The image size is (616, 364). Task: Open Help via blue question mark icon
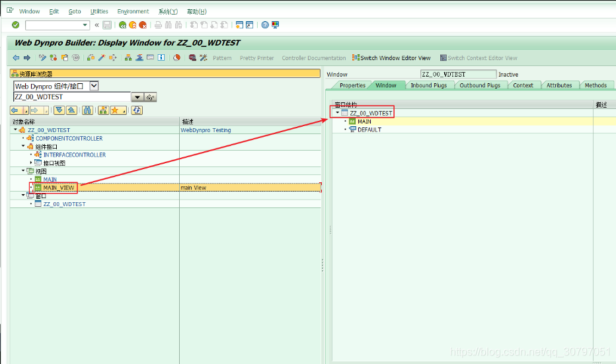265,25
